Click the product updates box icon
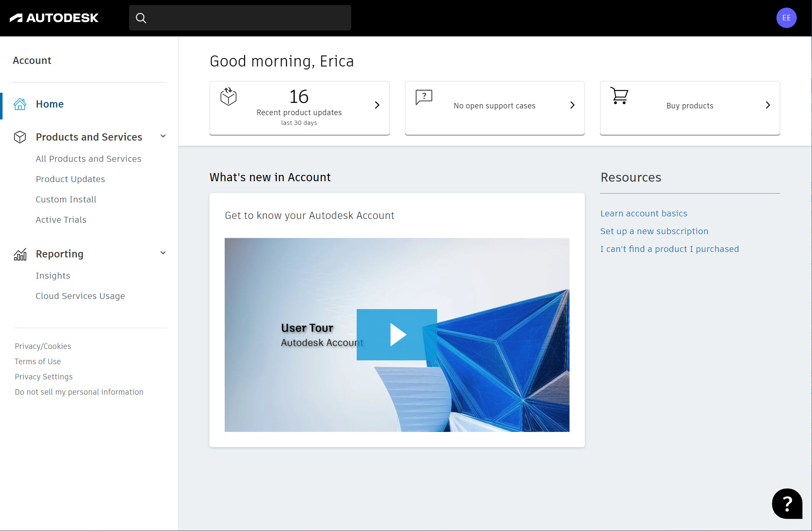 tap(228, 97)
